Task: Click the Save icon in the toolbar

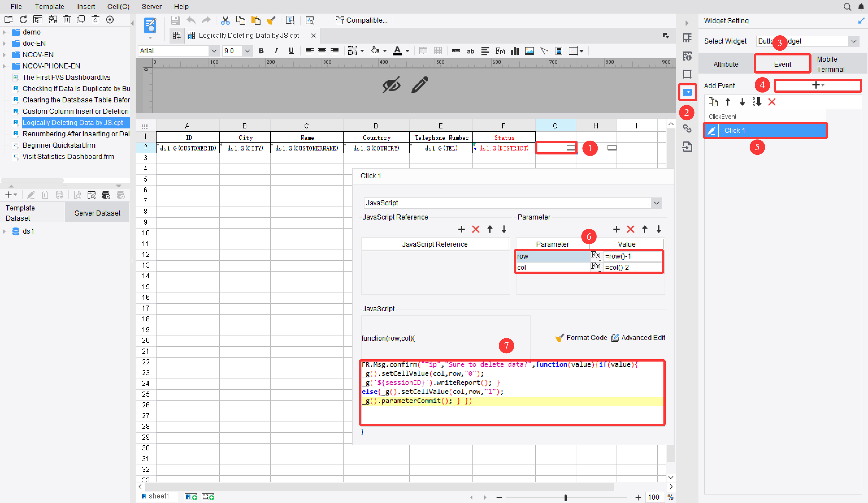Action: [176, 20]
